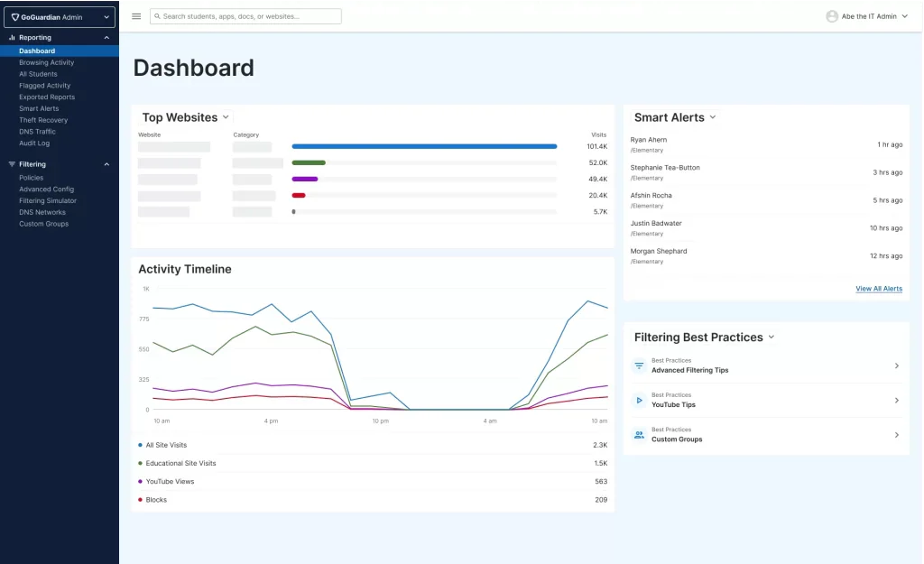Expand the Smart Alerts dropdown chevron
Screen dimensions: 924x564
tap(713, 117)
